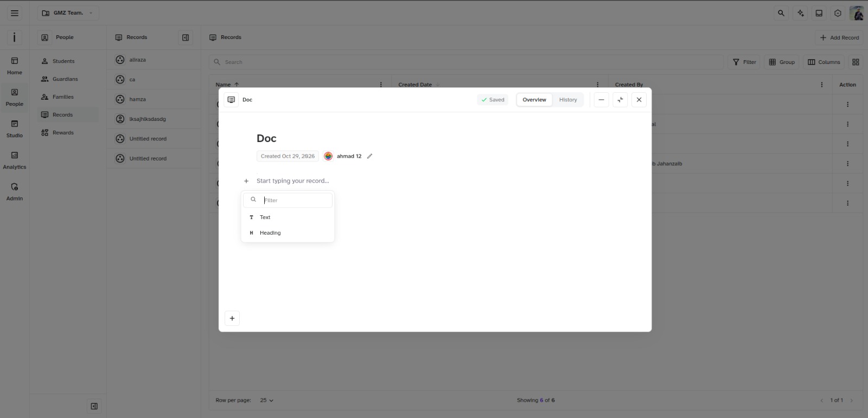This screenshot has height=418, width=868.
Task: Select the Overview tab
Action: click(534, 100)
